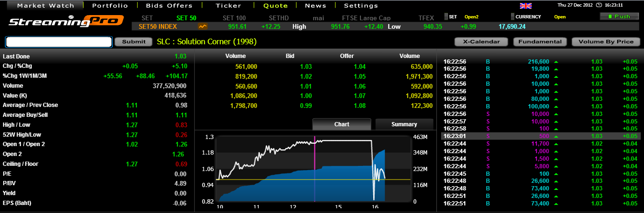
Task: Click the Volume value 377,520,900
Action: [169, 86]
